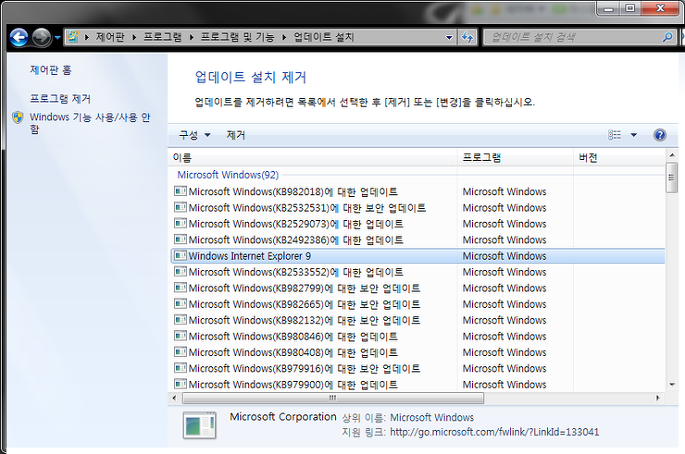Click the shield icon beside Windows 기능 link
685x454 pixels.
tap(18, 117)
